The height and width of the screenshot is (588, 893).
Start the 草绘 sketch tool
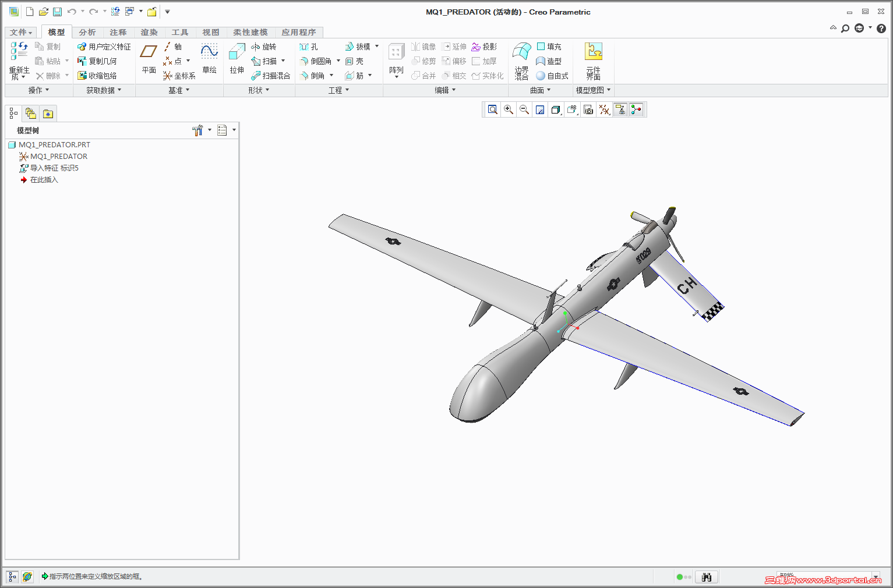click(209, 59)
